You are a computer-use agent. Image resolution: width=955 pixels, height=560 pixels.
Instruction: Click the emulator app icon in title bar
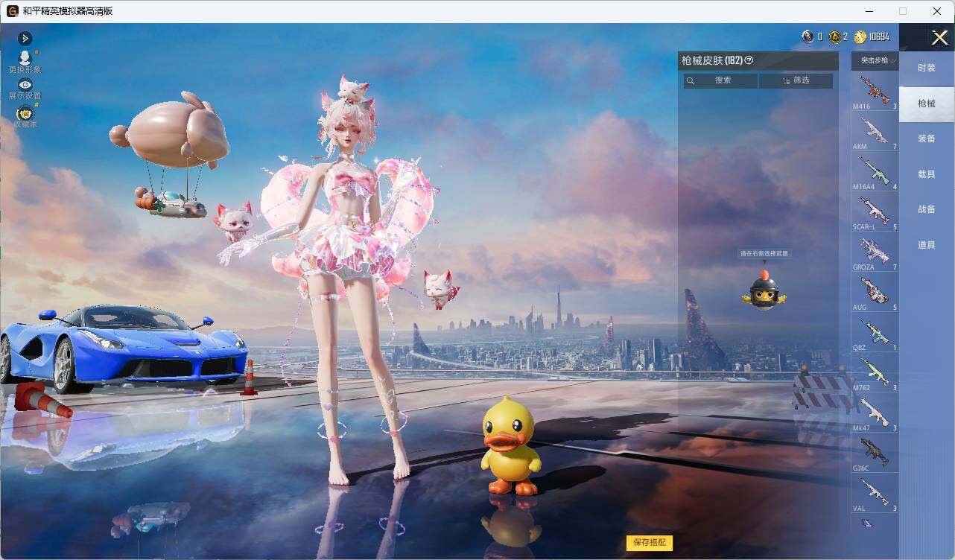point(12,11)
